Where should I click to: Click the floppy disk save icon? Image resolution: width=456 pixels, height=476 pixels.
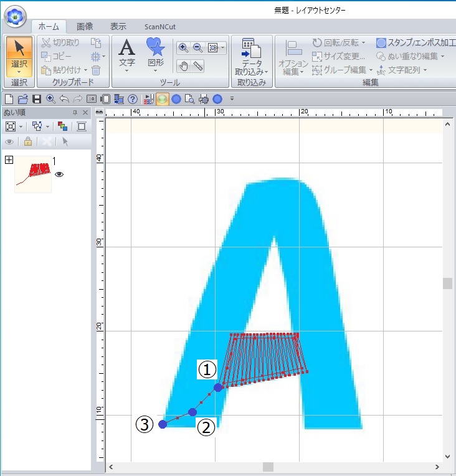pyautogui.click(x=37, y=99)
